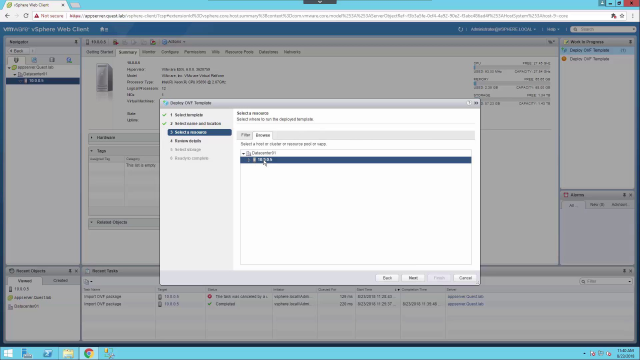Bookmark the page with the star icon
The height and width of the screenshot is (360, 640).
(x=622, y=16)
